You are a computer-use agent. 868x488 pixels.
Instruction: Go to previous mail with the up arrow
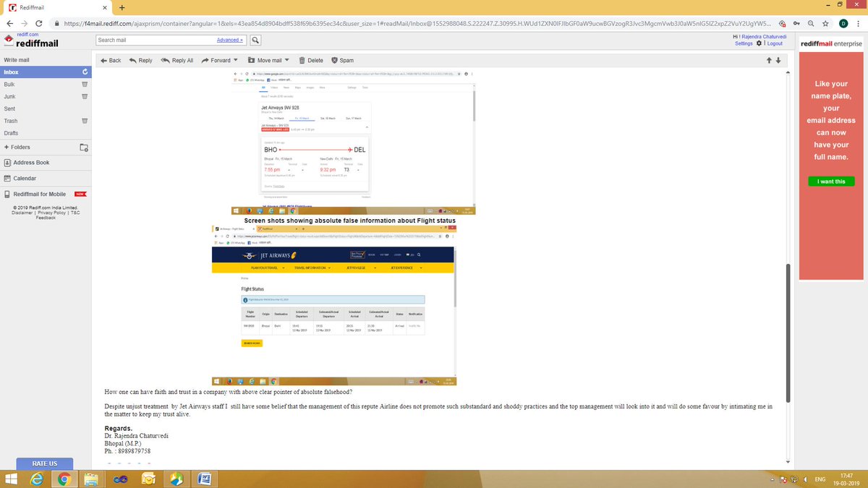click(769, 60)
